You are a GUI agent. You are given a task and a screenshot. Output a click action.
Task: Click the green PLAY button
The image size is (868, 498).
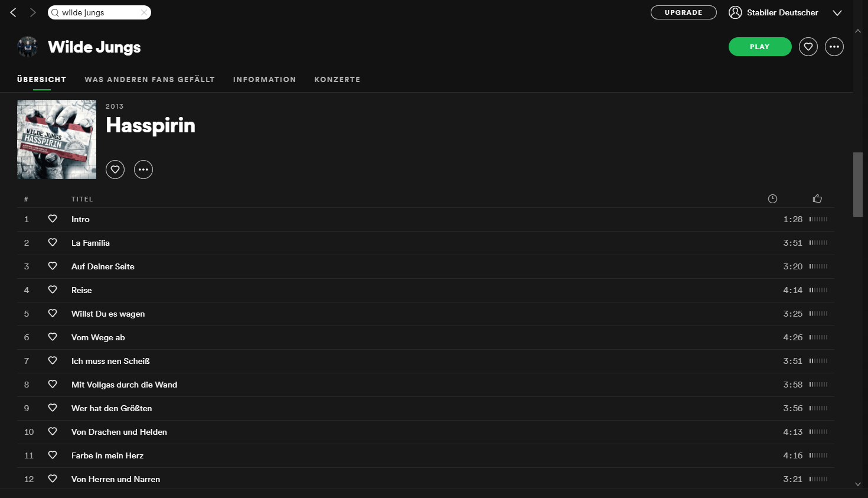[x=760, y=47]
